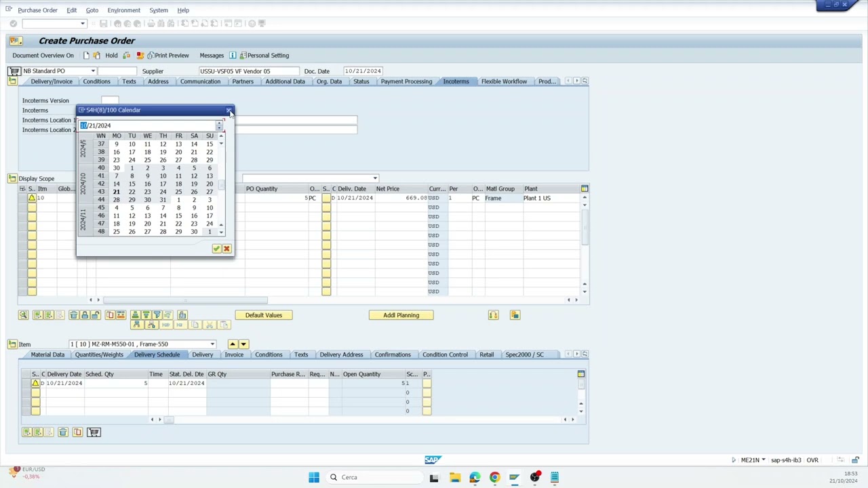Click the calendar vertical scrollbar thumb
The width and height of the screenshot is (868, 488).
(221, 184)
